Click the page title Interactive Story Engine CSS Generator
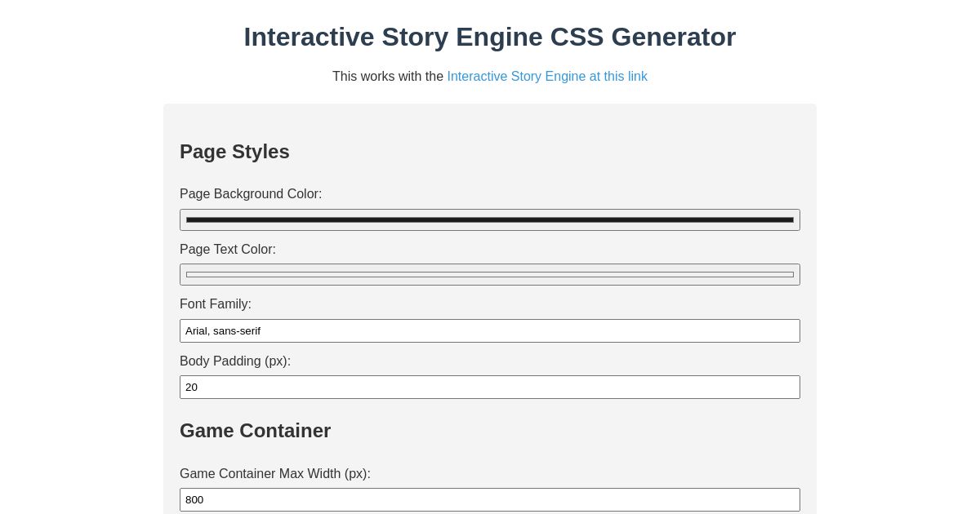This screenshot has width=980, height=514. click(490, 37)
